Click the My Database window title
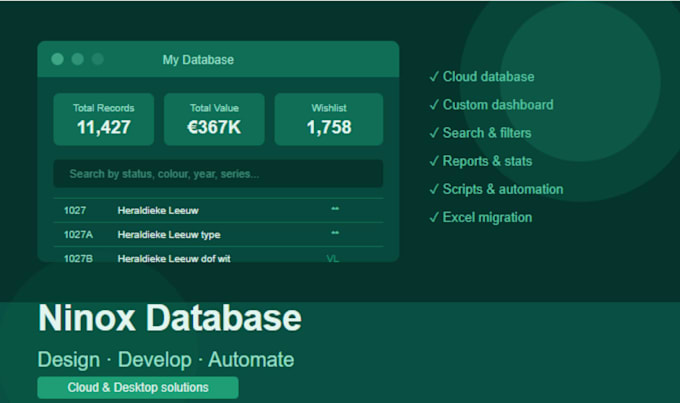 (198, 59)
